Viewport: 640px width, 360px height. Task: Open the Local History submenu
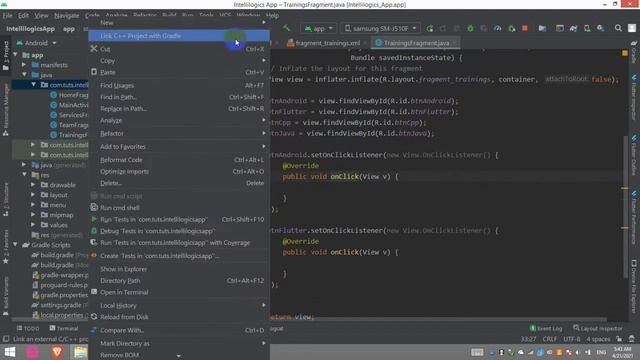179,305
